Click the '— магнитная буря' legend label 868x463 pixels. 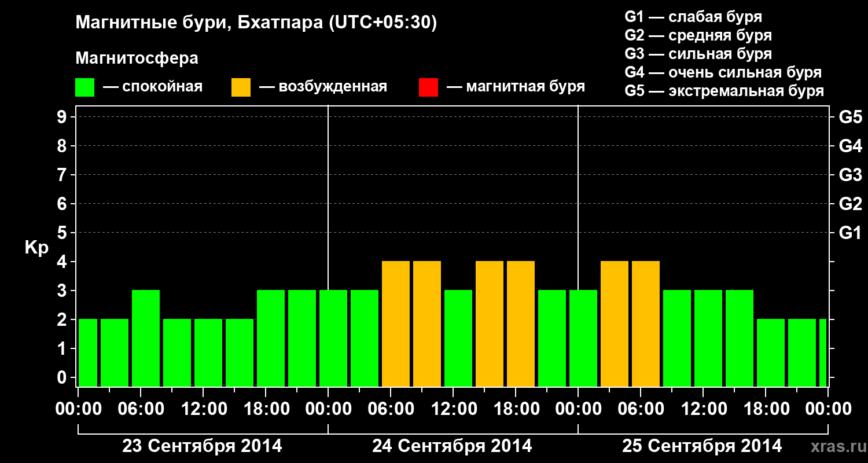(x=516, y=87)
